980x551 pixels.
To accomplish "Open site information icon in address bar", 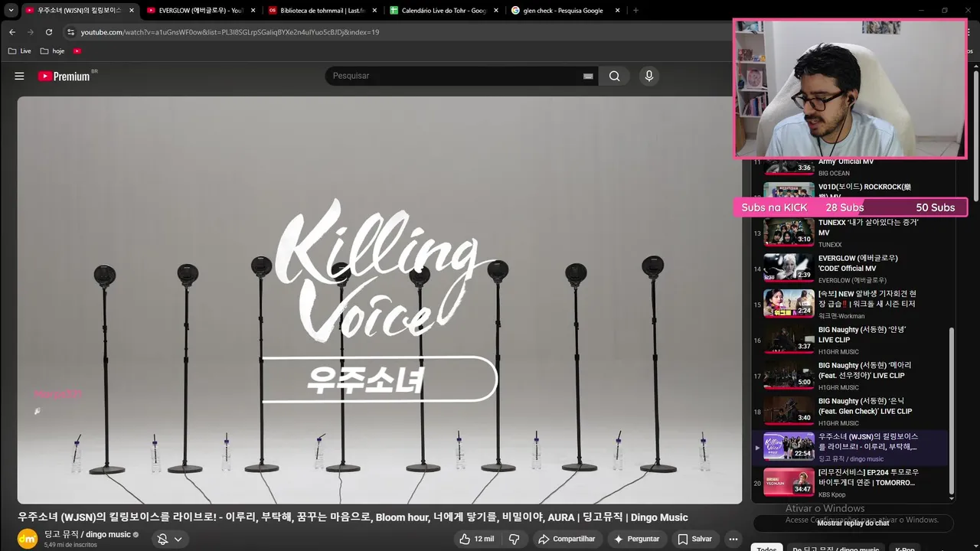I will coord(70,32).
